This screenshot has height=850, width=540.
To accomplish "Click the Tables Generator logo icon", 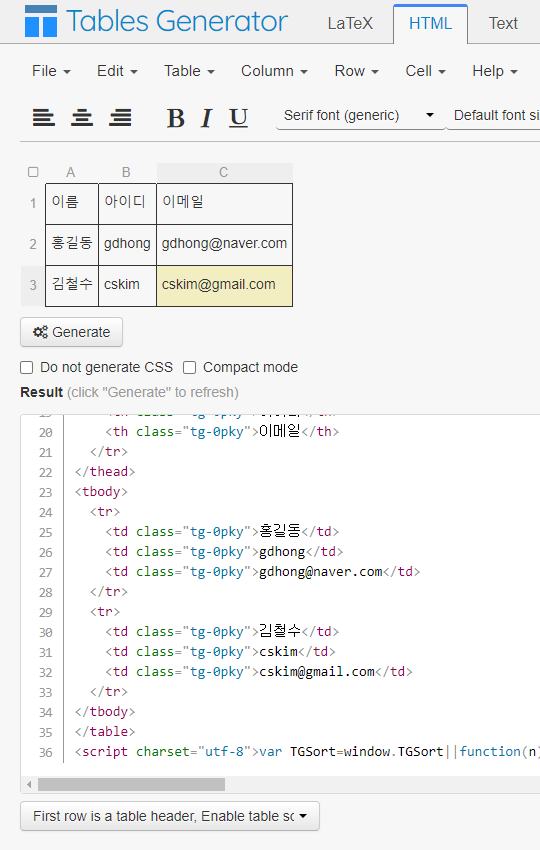I will [x=41, y=21].
